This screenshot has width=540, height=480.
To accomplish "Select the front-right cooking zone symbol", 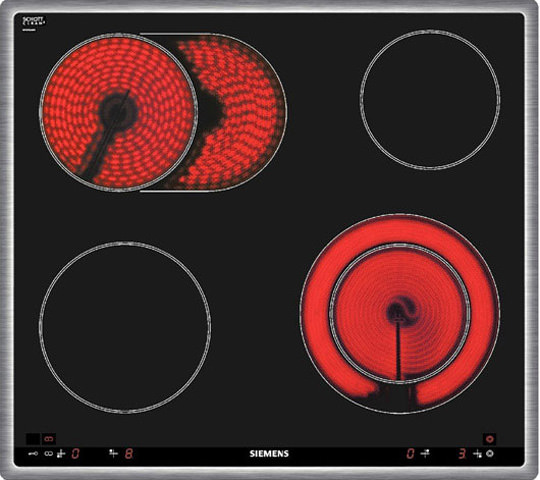I will 477,454.
